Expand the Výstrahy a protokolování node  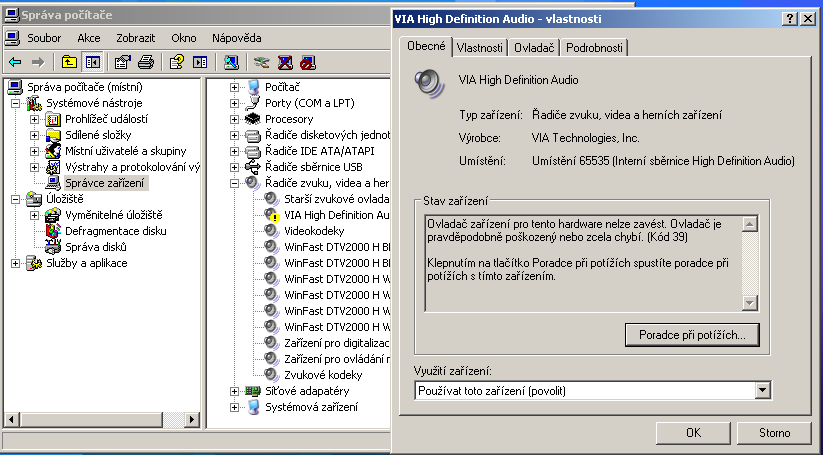(35, 167)
